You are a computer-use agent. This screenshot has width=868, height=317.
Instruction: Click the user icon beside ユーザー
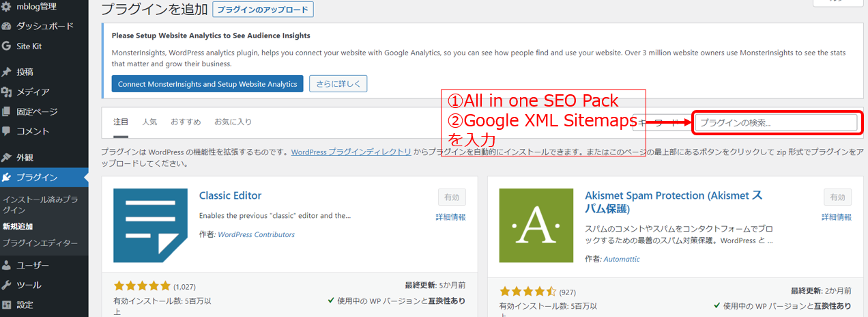(x=7, y=265)
